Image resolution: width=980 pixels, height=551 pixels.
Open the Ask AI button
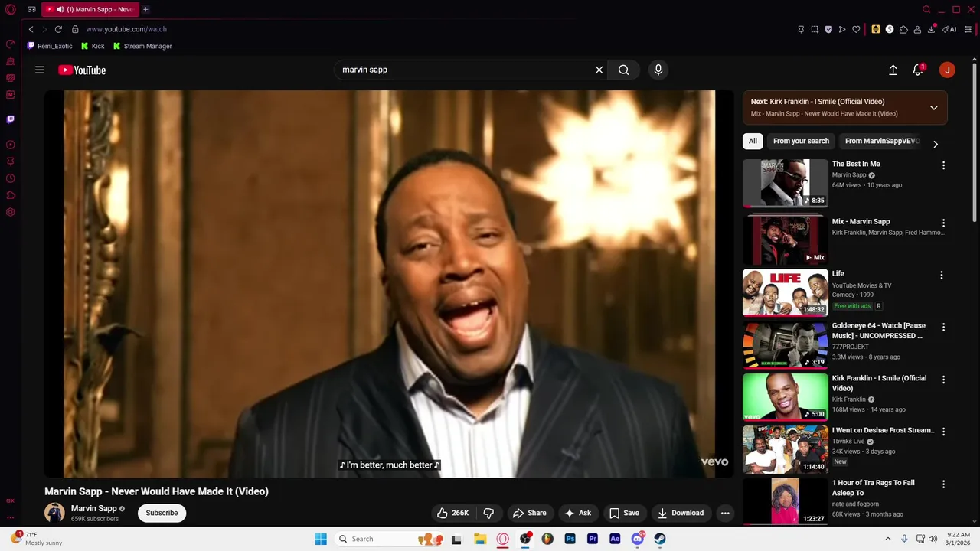pyautogui.click(x=577, y=513)
